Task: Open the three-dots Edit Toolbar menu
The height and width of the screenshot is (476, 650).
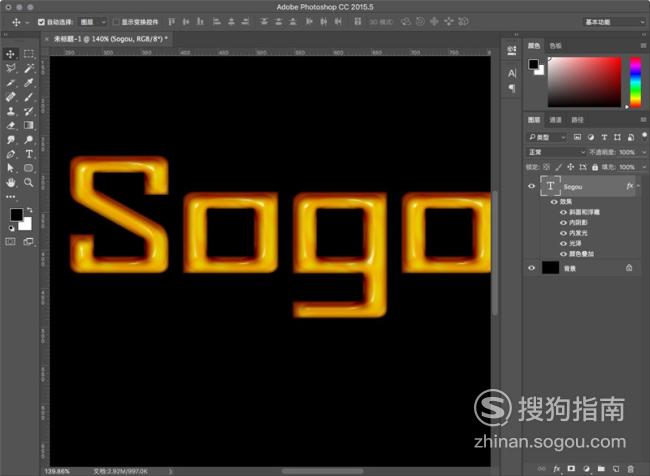Action: [x=11, y=197]
